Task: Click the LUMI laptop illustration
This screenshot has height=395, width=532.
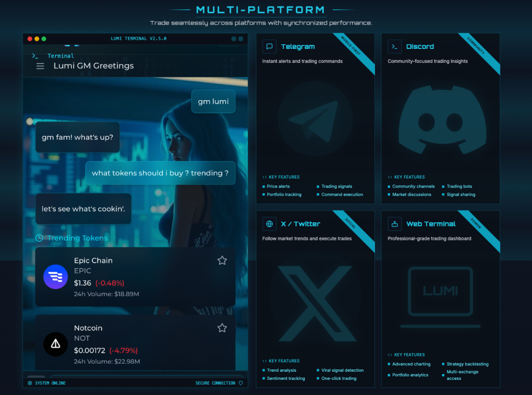Action: coord(440,297)
